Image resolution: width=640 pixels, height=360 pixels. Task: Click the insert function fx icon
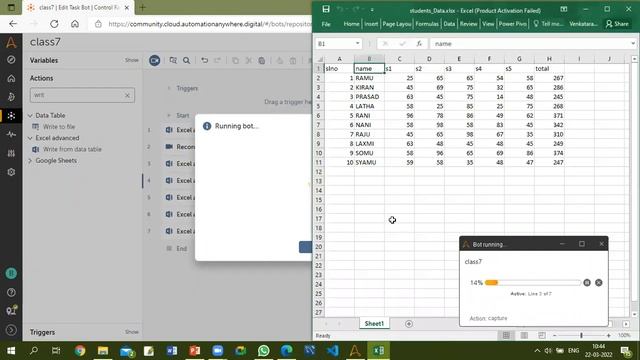click(x=419, y=44)
